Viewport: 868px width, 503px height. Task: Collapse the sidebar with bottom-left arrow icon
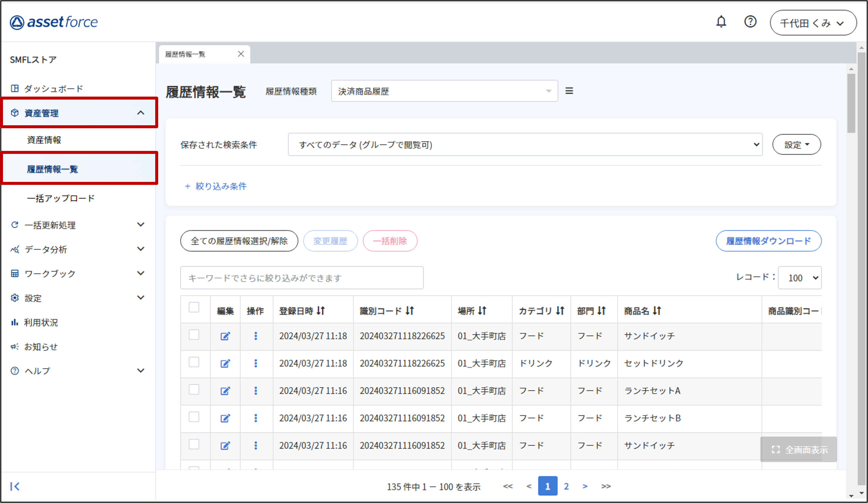[15, 486]
